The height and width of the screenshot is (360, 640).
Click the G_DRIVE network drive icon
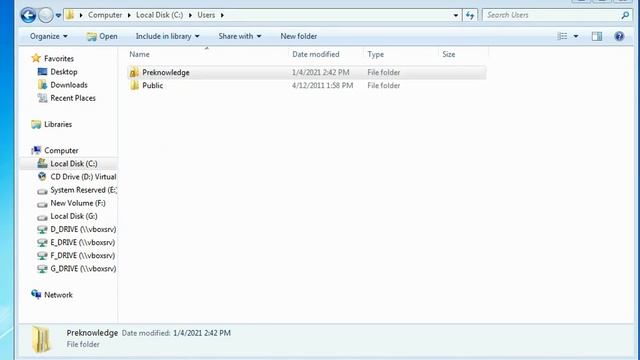click(x=42, y=269)
